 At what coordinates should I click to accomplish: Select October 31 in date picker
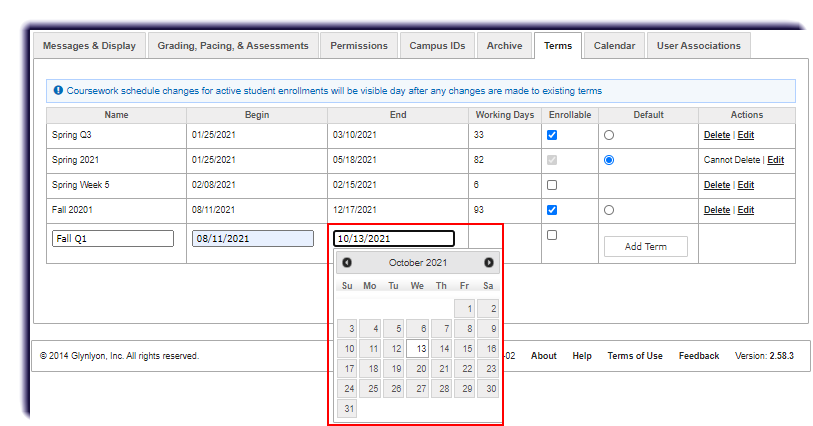tap(347, 408)
